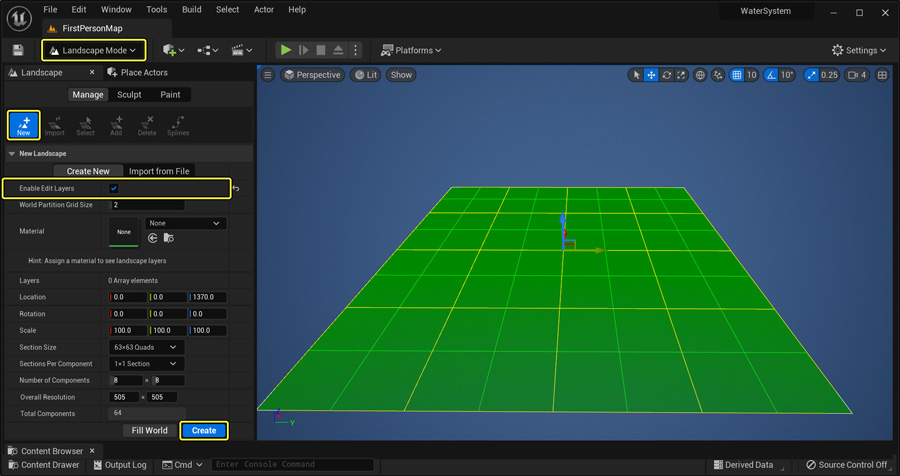900x476 pixels.
Task: Open the Landscape Mode dropdown
Action: (x=94, y=50)
